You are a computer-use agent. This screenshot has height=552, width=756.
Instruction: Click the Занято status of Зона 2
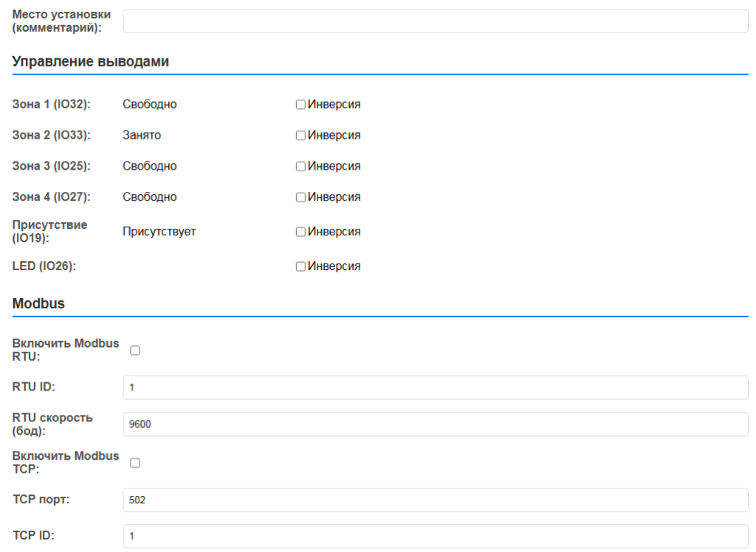point(142,135)
